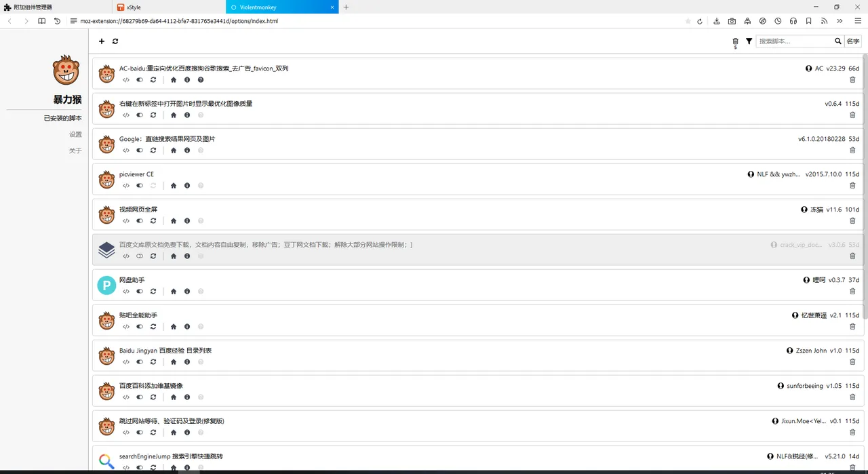Image resolution: width=868 pixels, height=474 pixels.
Task: Delete the 跳过网站等待 script
Action: (852, 433)
